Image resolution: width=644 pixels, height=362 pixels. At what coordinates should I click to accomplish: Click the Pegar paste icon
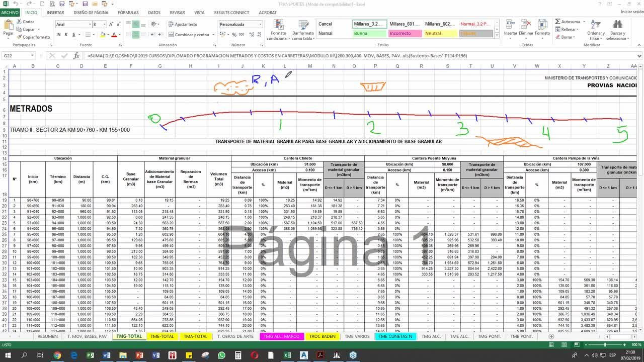[x=8, y=26]
